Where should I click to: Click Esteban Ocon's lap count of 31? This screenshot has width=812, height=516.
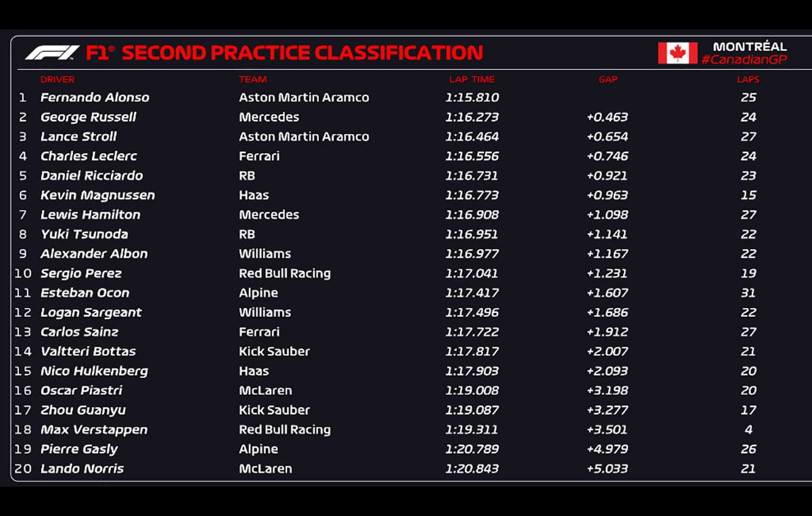[748, 293]
